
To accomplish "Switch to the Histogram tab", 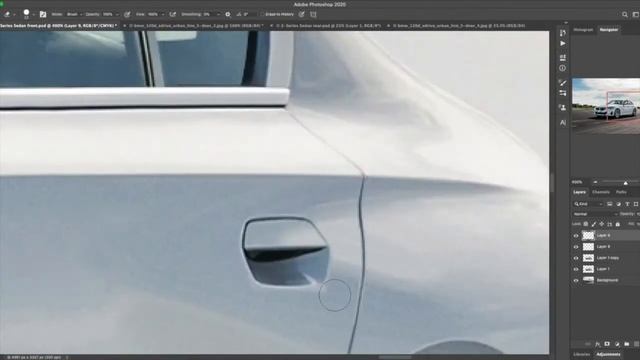I will 583,30.
